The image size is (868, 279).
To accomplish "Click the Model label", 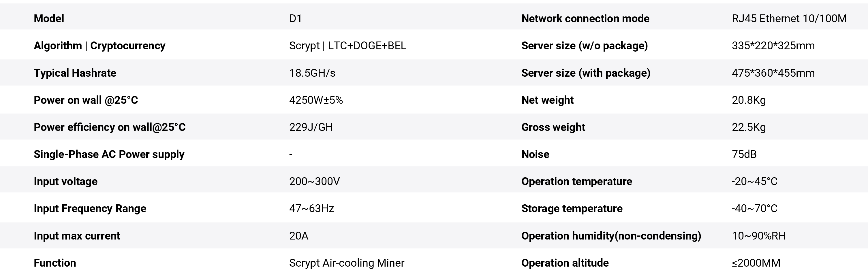I will click(x=49, y=18).
